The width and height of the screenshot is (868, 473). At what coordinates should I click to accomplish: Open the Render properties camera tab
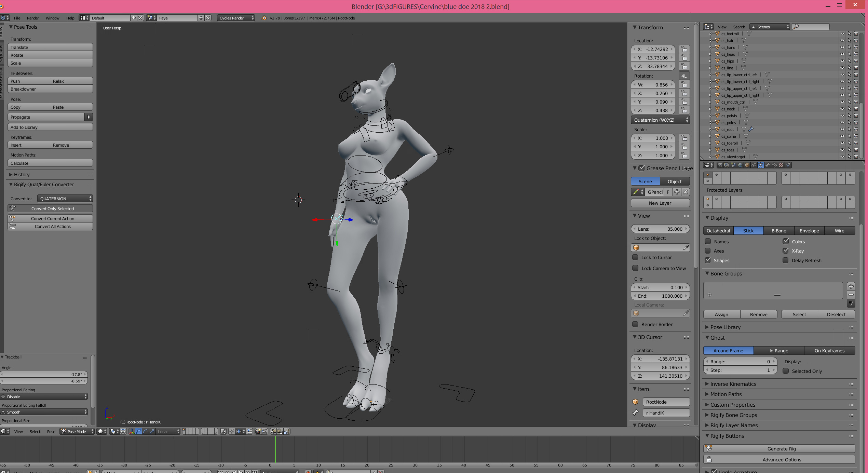[720, 165]
